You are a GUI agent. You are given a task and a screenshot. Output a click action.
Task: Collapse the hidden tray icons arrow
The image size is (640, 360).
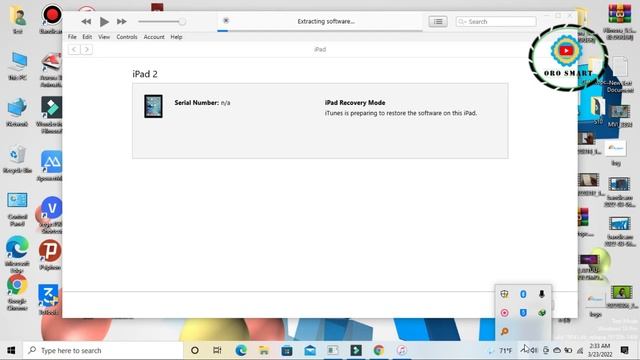(524, 350)
